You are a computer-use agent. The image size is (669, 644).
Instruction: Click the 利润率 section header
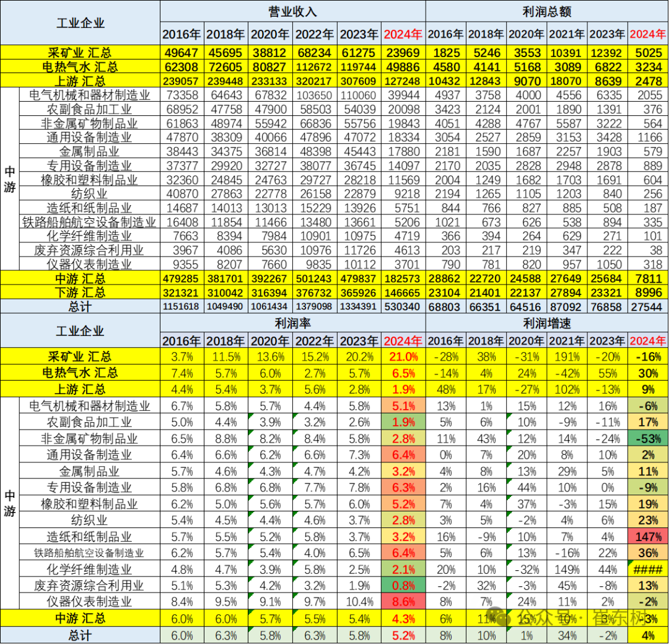[x=292, y=323]
